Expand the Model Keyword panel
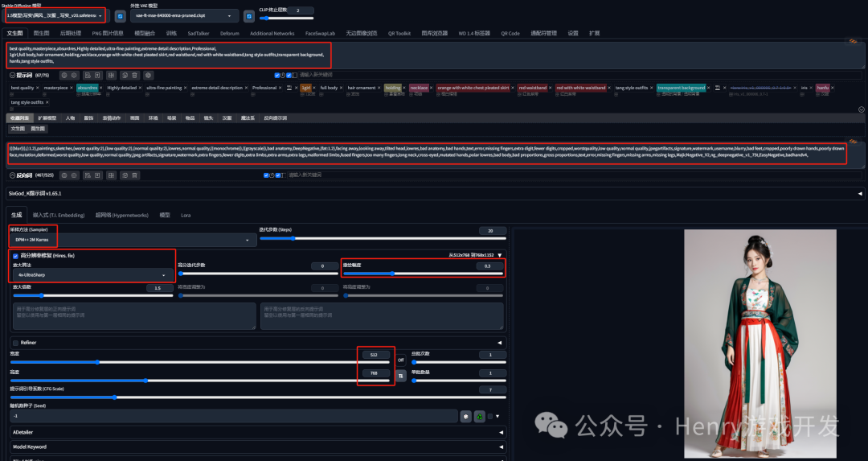Viewport: 868px width, 461px height. pyautogui.click(x=258, y=447)
